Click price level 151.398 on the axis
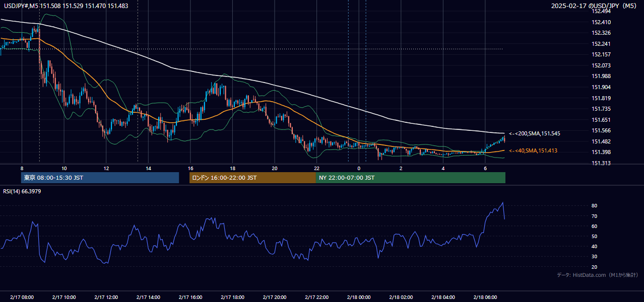644x302 pixels. pyautogui.click(x=601, y=152)
